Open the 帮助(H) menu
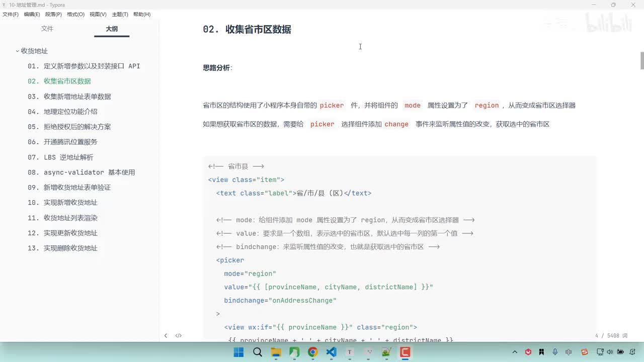 (142, 15)
